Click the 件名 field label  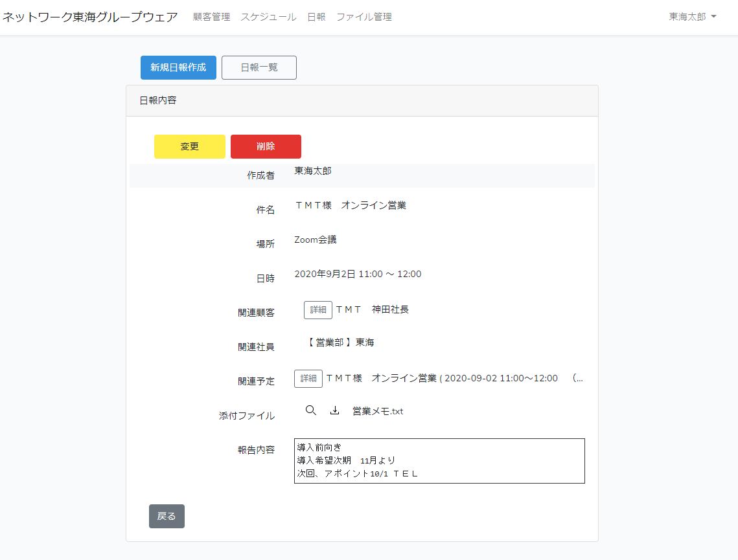pyautogui.click(x=266, y=210)
